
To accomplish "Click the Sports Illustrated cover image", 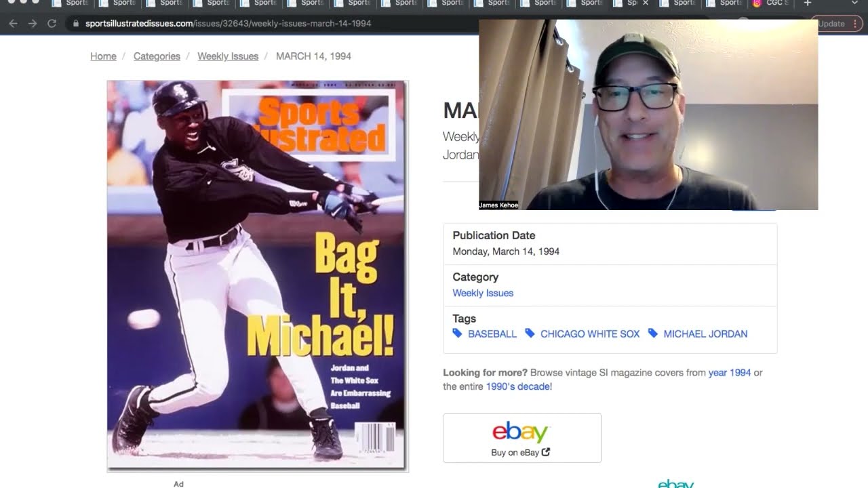I will 257,276.
